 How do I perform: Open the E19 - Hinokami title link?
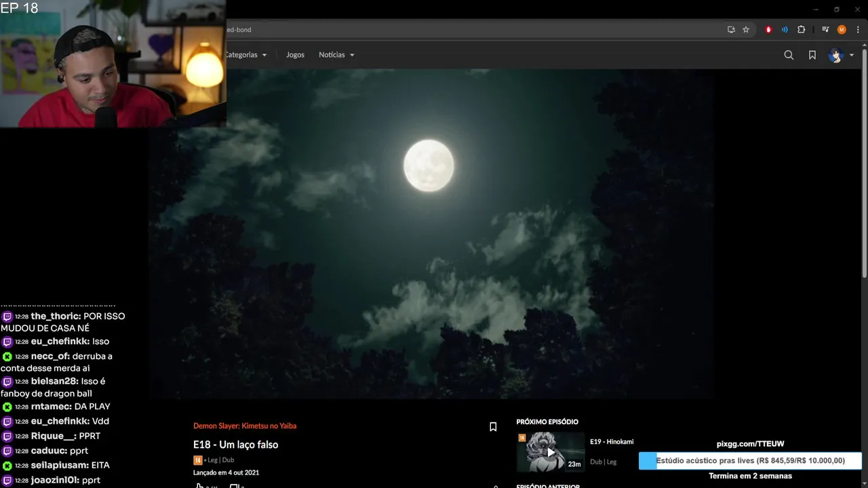tap(612, 441)
